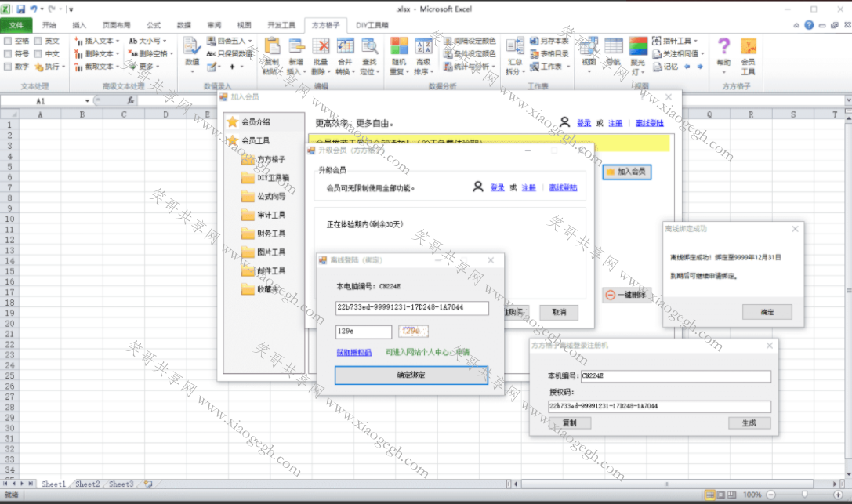
Task: Switch to the Sheet2 worksheet tab
Action: pos(88,484)
